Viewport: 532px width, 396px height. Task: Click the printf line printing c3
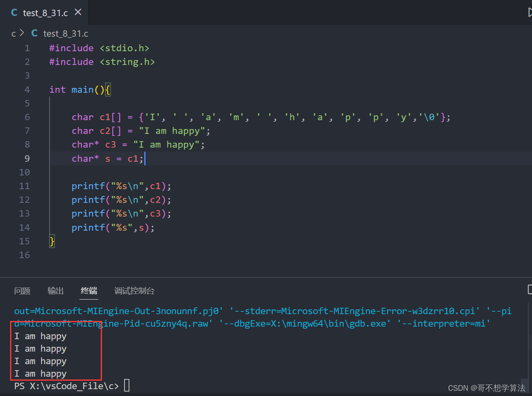click(x=121, y=214)
